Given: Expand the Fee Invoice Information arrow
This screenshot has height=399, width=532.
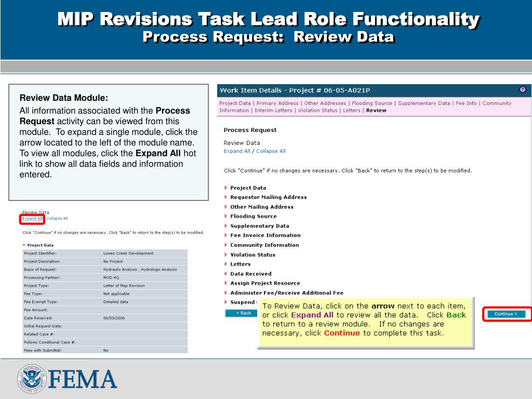Looking at the screenshot, I should point(225,235).
